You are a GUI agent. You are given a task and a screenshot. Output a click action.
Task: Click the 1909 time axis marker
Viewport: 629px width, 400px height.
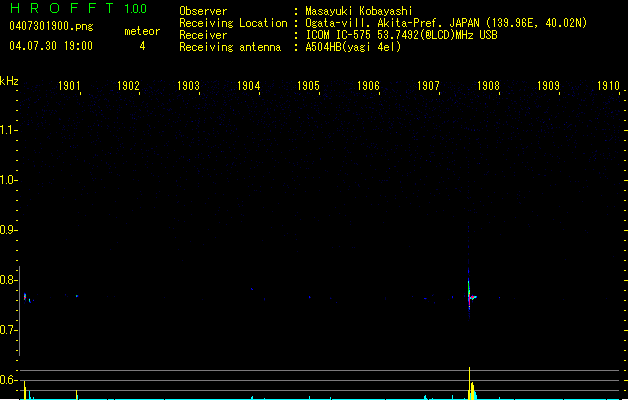click(x=548, y=86)
